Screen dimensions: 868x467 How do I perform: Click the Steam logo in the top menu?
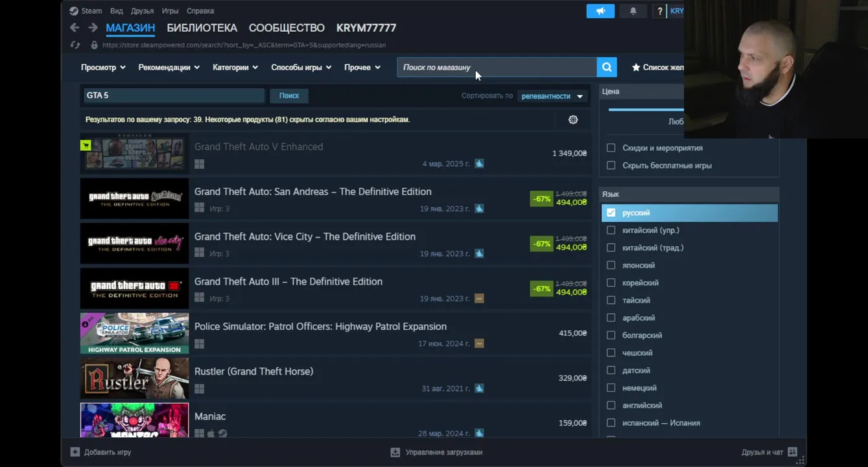click(x=74, y=11)
